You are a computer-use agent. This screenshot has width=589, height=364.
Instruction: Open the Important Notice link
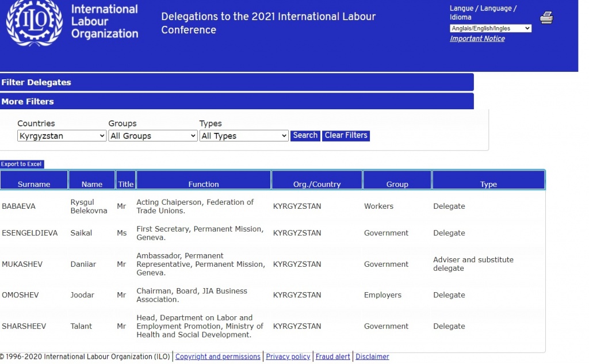click(x=477, y=39)
